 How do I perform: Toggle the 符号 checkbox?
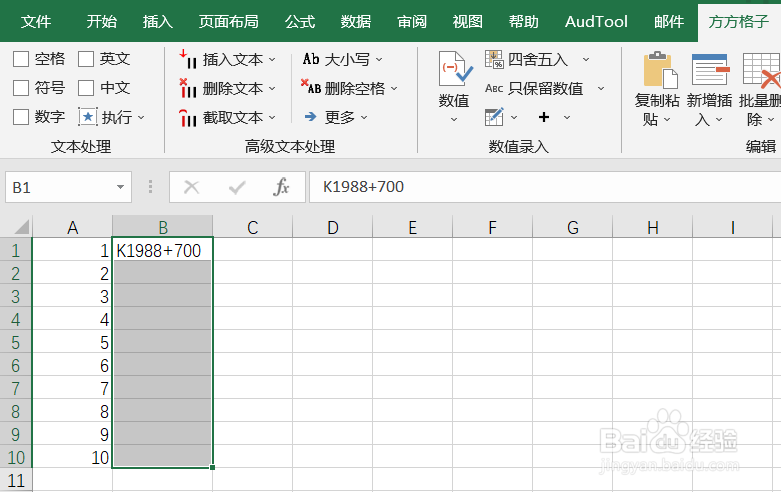pos(20,88)
